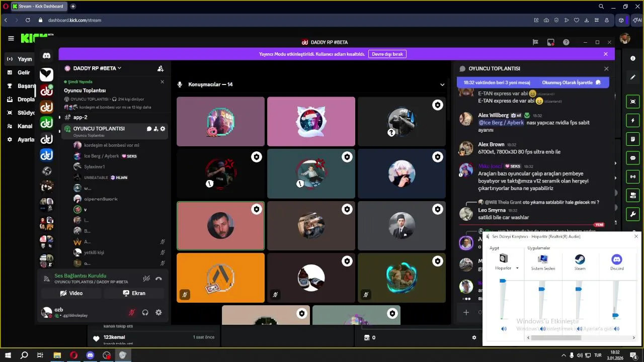Open Discord from the Windows taskbar

(x=90, y=355)
